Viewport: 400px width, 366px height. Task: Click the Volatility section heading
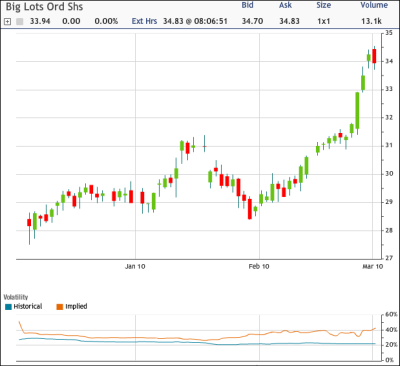16,297
